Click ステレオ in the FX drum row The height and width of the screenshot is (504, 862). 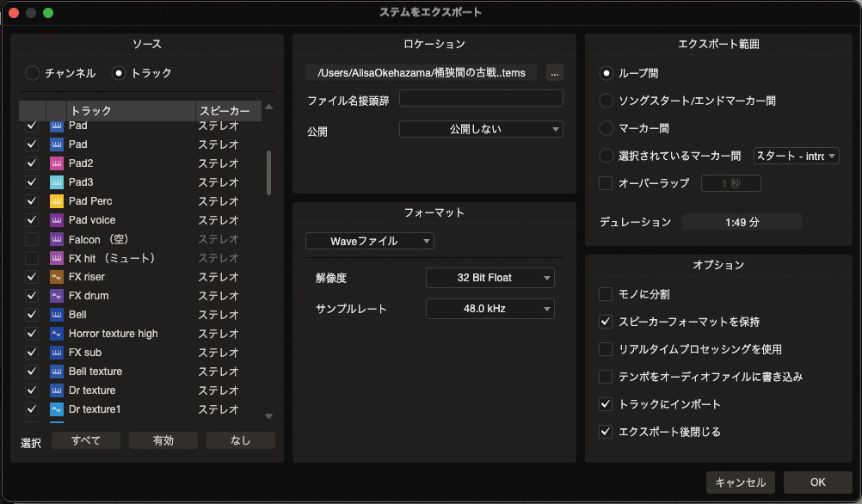219,296
